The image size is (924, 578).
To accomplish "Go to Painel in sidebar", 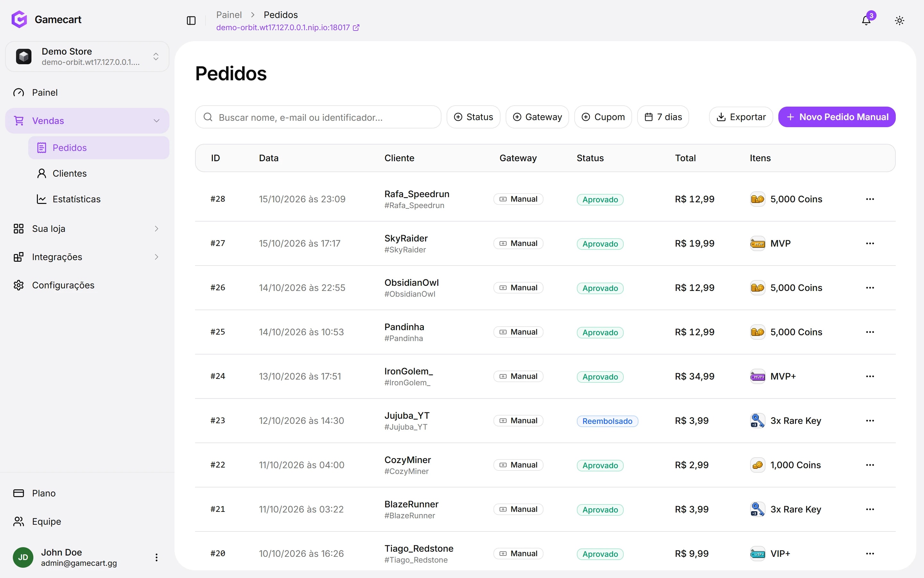I will point(87,92).
